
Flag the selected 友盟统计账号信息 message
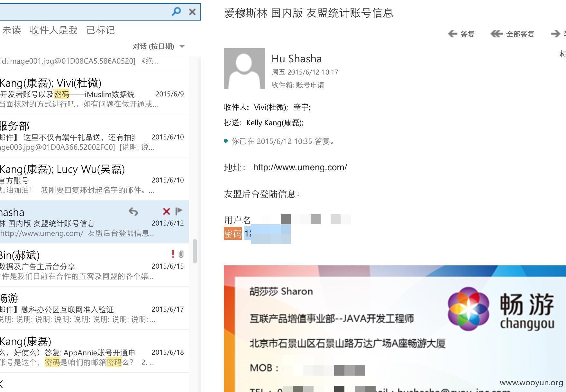179,211
